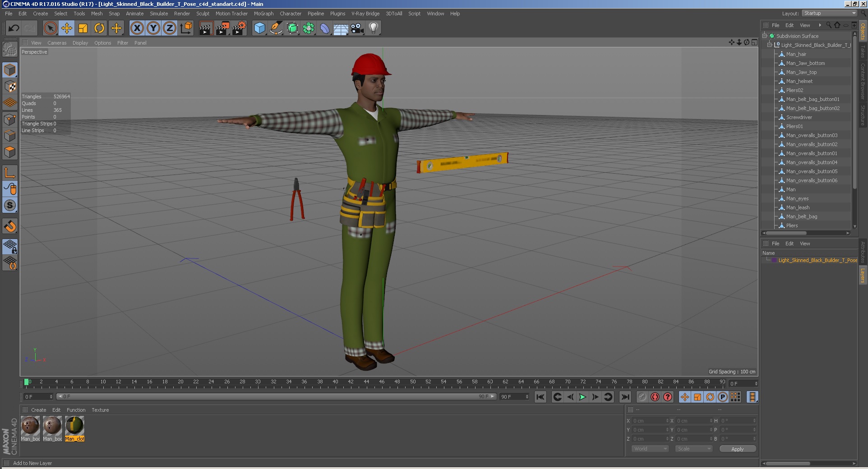Click Make Editable icon in left palette

pos(10,49)
